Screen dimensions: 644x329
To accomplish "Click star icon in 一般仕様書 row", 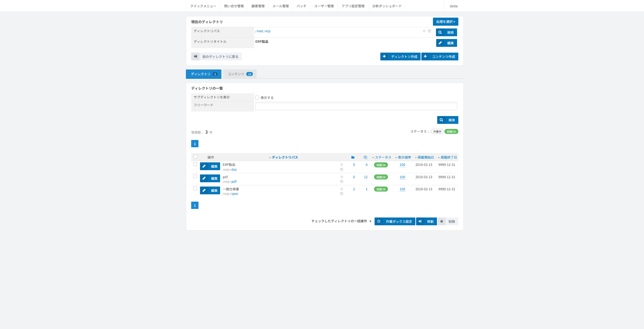I will (342, 189).
